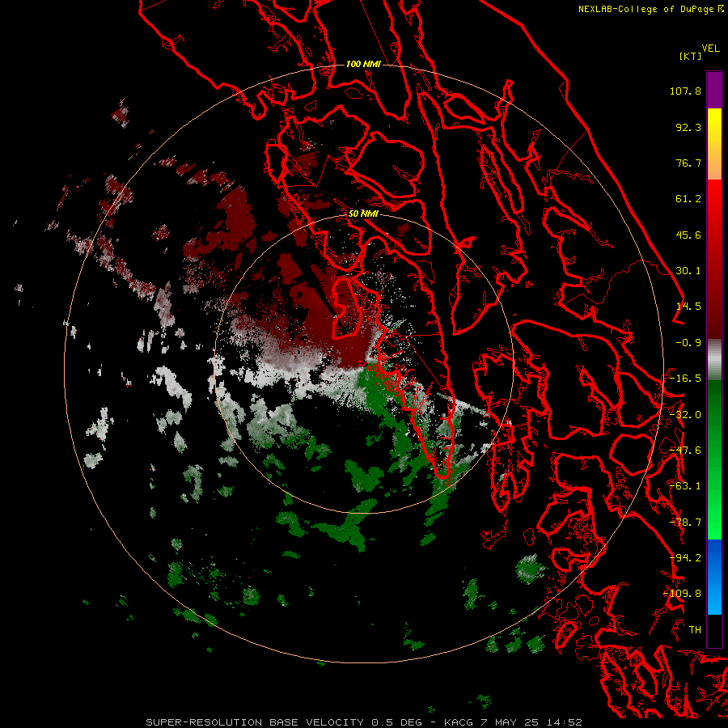Click the 76.7 scale value
Viewport: 728px width, 728px height.
tap(688, 163)
